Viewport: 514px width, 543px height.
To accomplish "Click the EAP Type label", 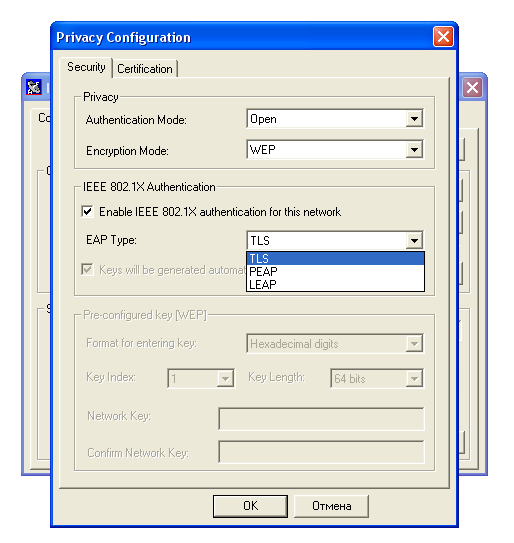I will (111, 240).
